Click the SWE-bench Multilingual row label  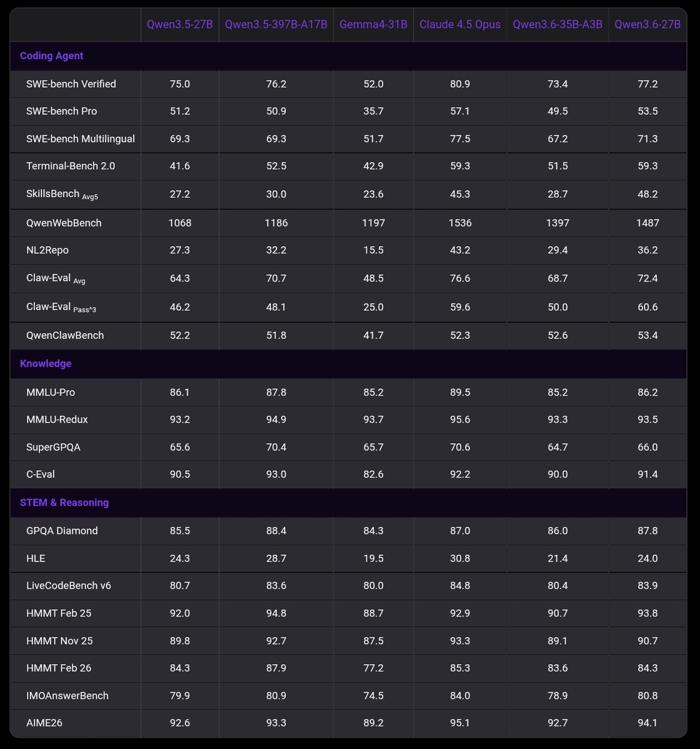pos(80,139)
